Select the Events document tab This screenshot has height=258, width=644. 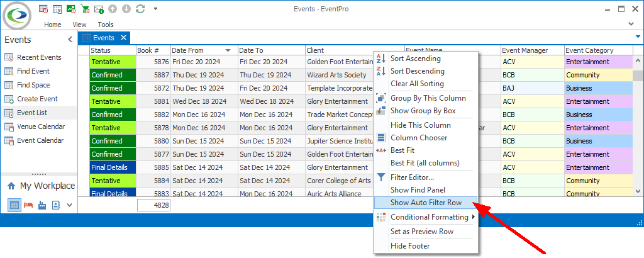[x=104, y=38]
